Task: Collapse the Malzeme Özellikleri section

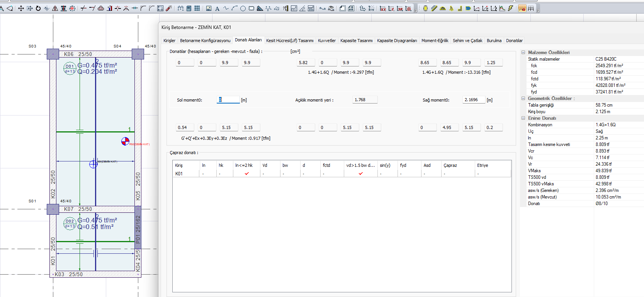Action: [x=523, y=53]
